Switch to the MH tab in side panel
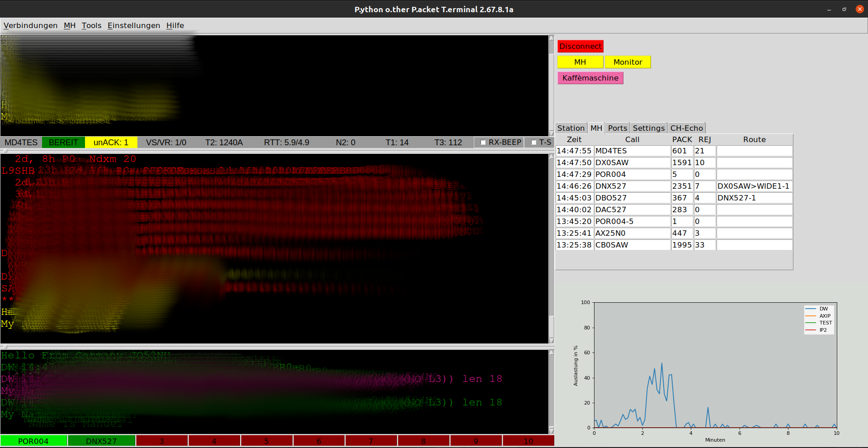Screen dimensions: 868x448 click(596, 128)
